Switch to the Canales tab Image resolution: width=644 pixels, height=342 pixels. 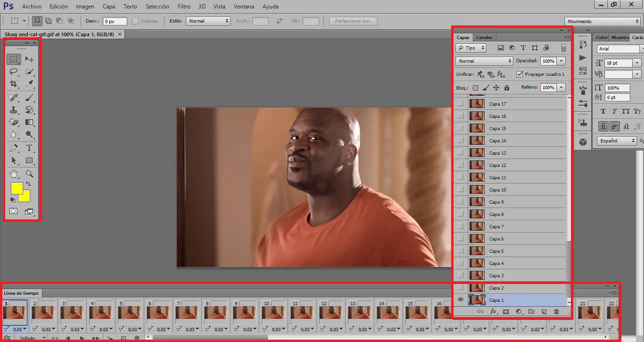pos(484,37)
